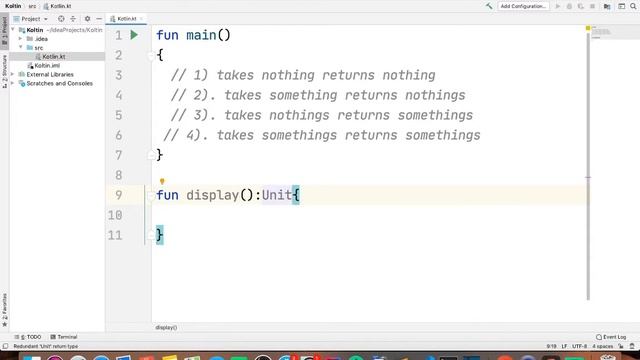Change file encoding UTF-8 in status bar
The height and width of the screenshot is (360, 640).
pos(579,347)
